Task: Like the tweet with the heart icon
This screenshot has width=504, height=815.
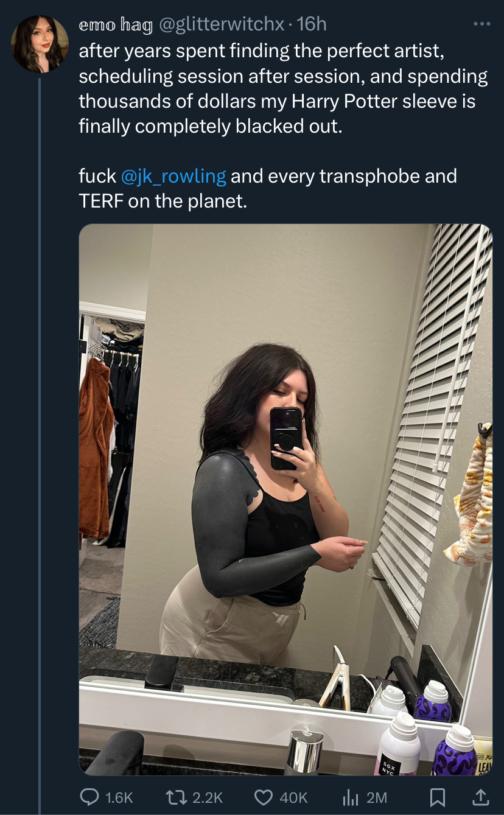Action: click(x=263, y=797)
